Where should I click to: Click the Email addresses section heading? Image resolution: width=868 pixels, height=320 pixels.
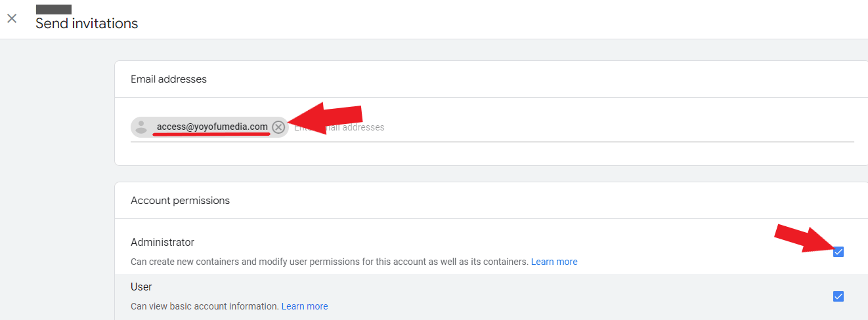click(169, 79)
